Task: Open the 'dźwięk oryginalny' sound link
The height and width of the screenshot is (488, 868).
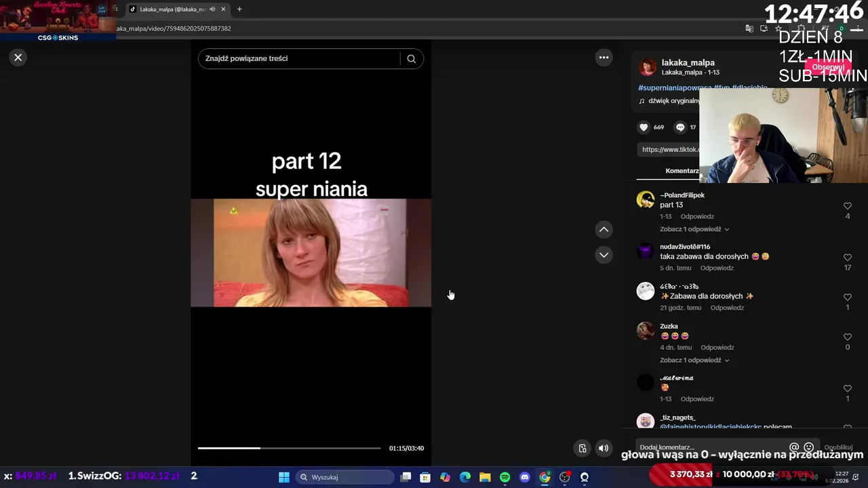Action: tap(673, 101)
